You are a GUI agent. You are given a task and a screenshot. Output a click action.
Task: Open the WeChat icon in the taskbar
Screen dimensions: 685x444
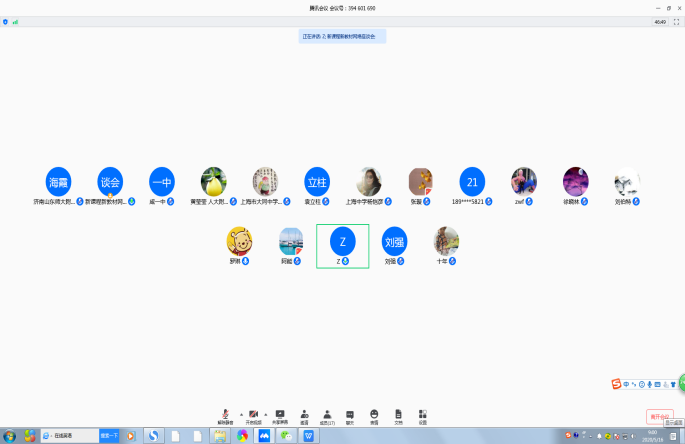click(x=287, y=436)
